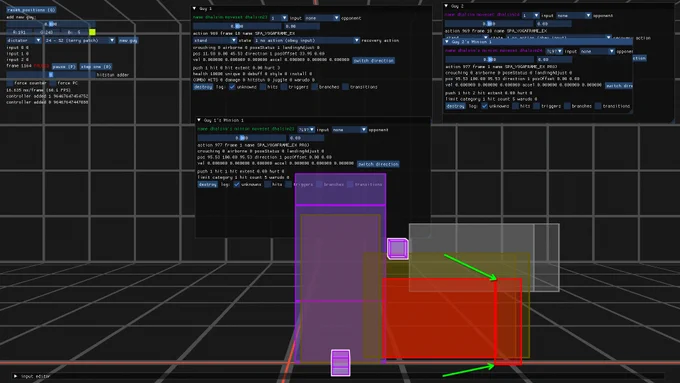
Task: Check Guy 1 triggers log checkbox
Action: (284, 87)
